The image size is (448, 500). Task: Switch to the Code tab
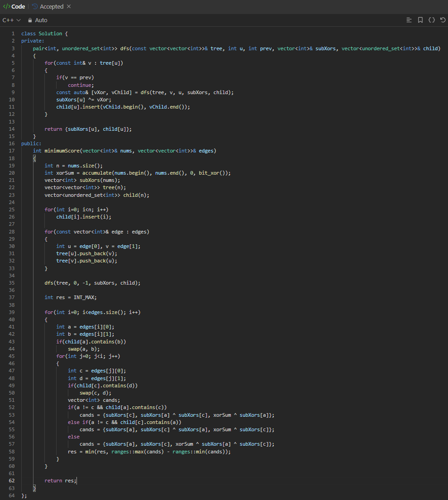(x=18, y=7)
